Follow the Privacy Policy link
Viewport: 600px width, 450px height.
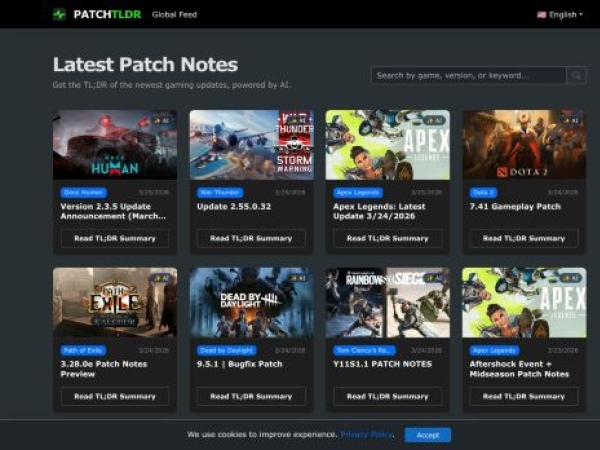367,435
